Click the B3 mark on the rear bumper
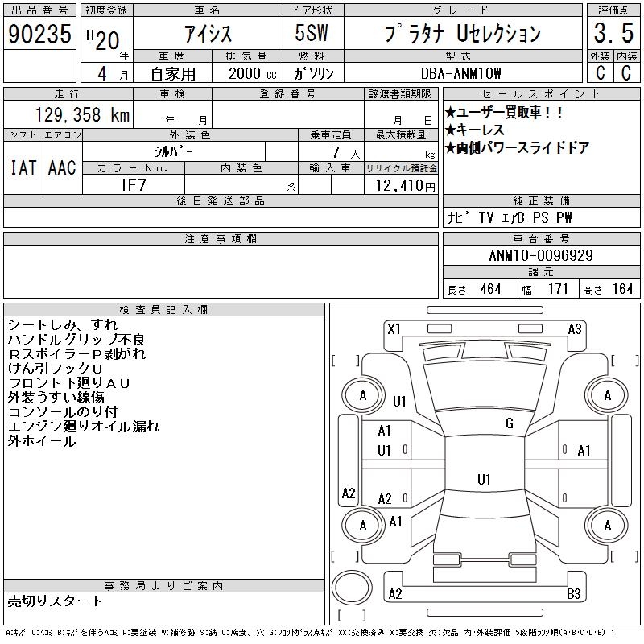 click(574, 594)
